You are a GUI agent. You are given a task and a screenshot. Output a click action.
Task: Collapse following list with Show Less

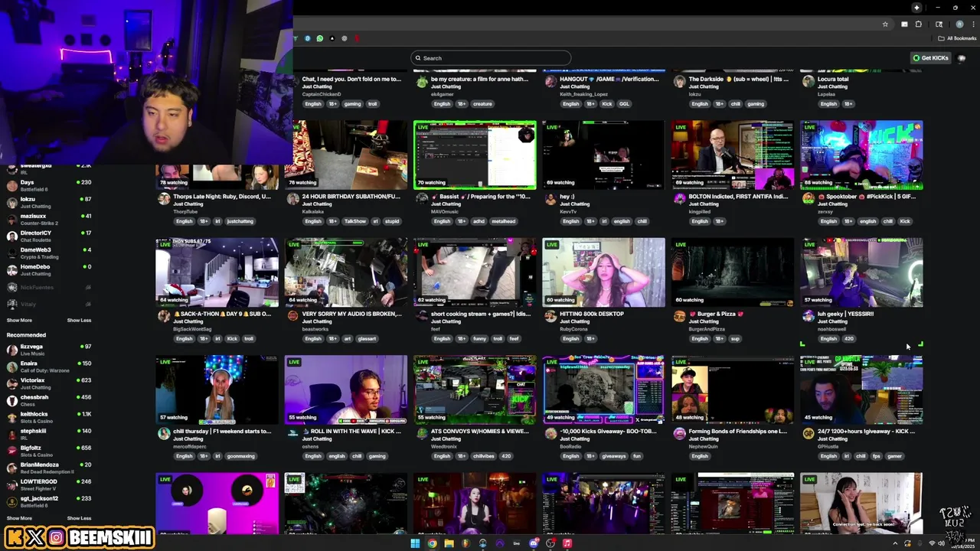pos(79,321)
